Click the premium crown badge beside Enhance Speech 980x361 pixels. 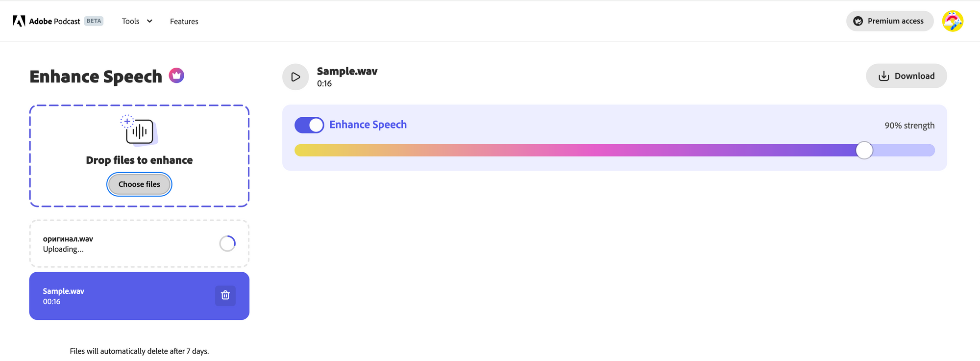(176, 76)
